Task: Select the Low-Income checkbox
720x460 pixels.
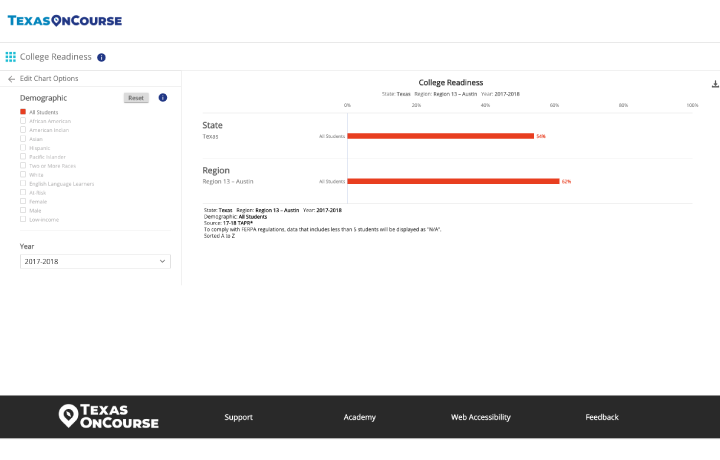Action: point(23,218)
